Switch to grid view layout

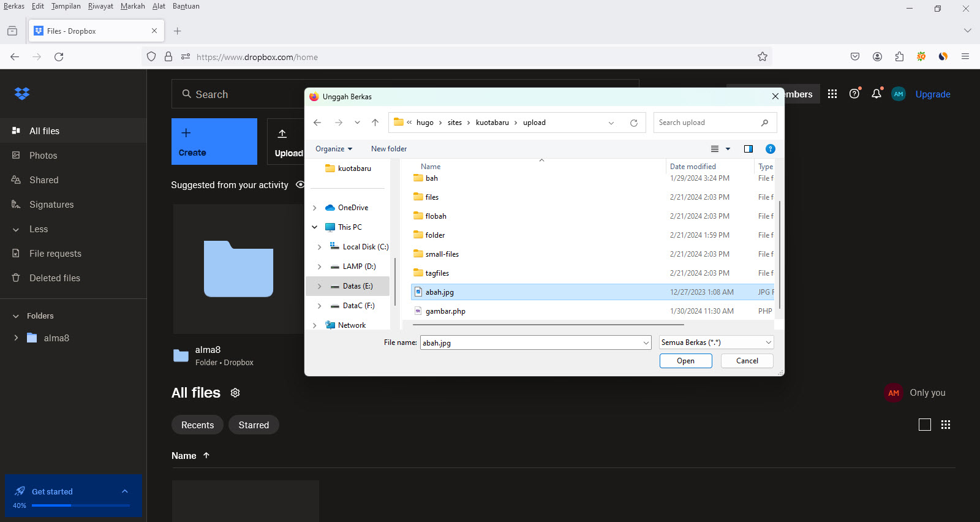coord(946,425)
